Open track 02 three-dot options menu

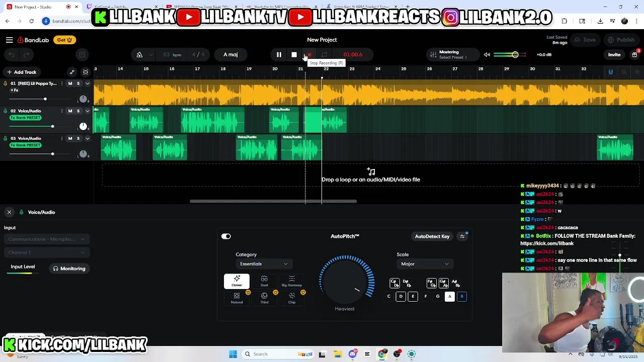tap(62, 111)
